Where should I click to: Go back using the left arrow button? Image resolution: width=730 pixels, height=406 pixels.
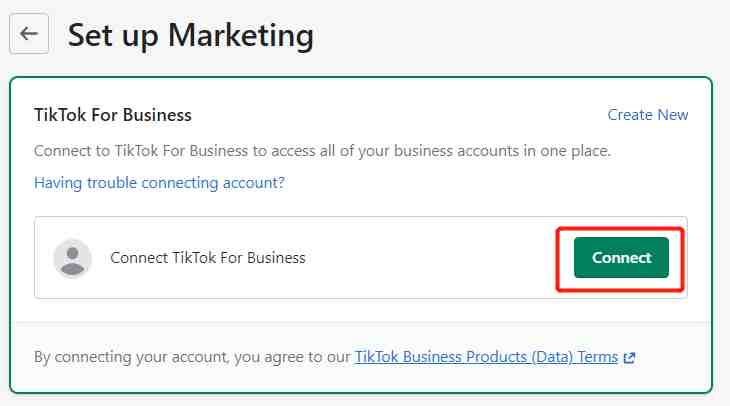29,34
